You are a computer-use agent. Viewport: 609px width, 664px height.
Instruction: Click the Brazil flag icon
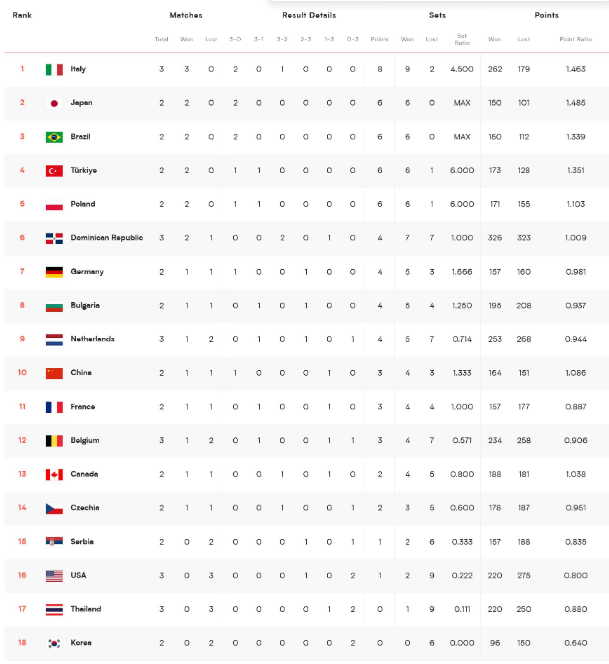[54, 137]
